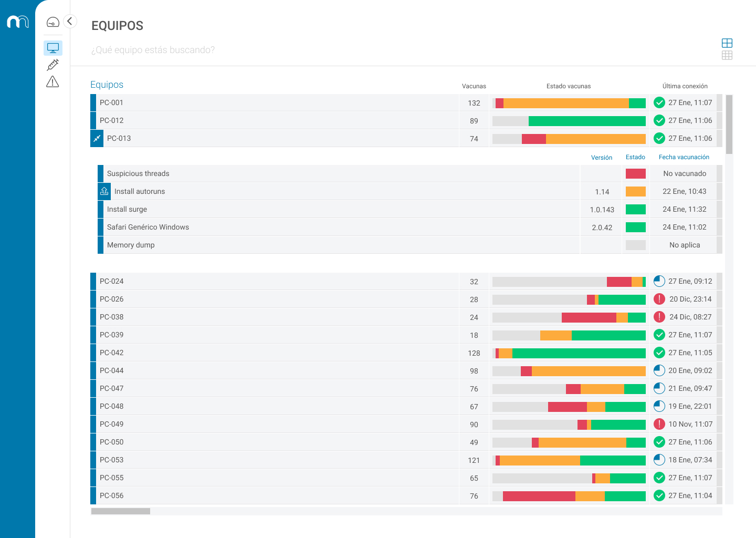Click PC-039 green check status icon

click(x=659, y=335)
